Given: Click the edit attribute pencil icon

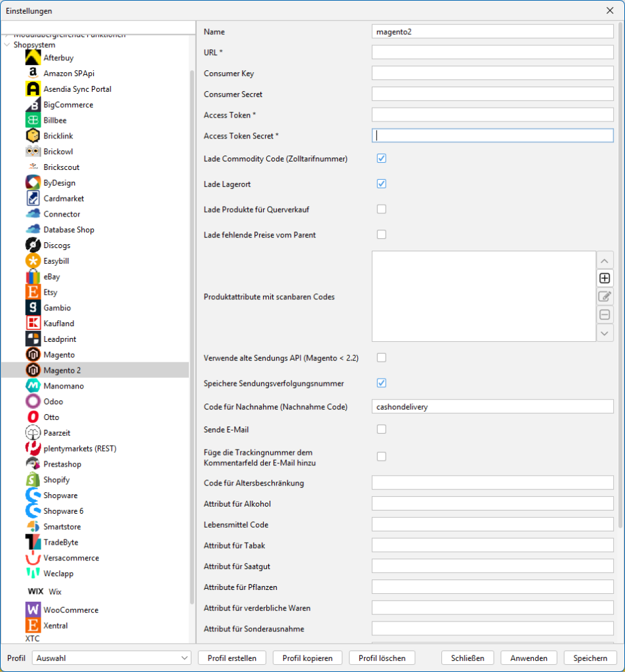Looking at the screenshot, I should pos(605,296).
